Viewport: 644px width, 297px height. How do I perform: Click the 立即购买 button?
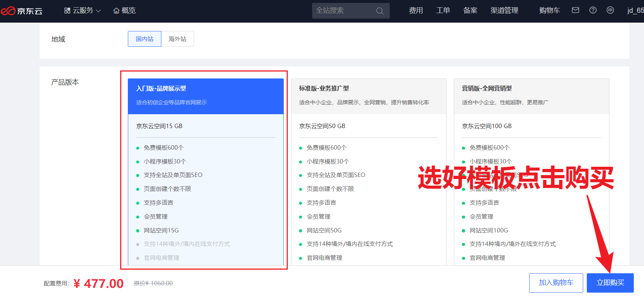point(610,283)
